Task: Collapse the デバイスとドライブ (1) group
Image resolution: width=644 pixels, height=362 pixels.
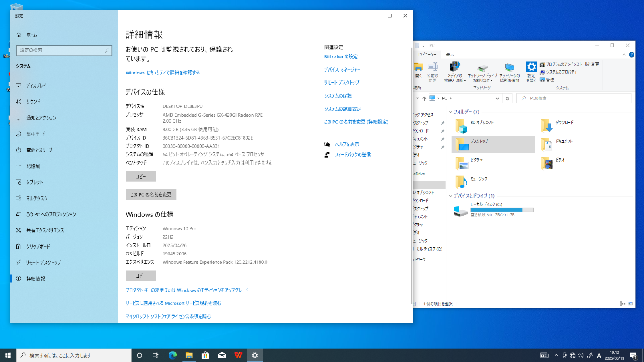Action: [450, 196]
